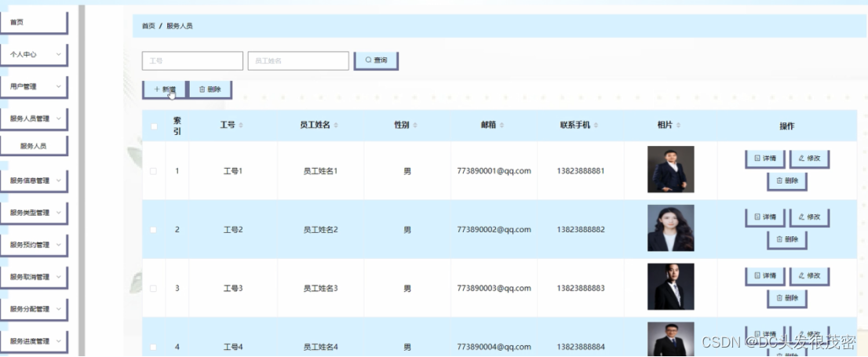The image size is (868, 357).
Task: Click the 服务人员 breadcrumb item
Action: pos(180,26)
